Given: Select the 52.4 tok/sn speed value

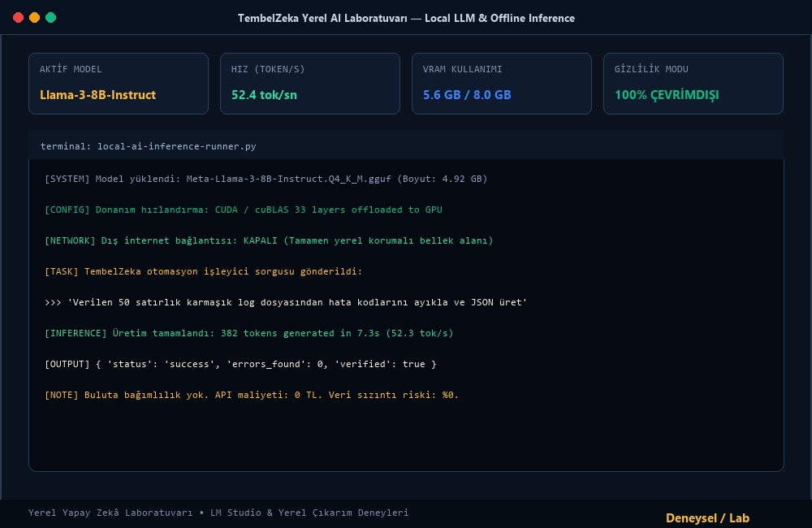Looking at the screenshot, I should point(264,95).
